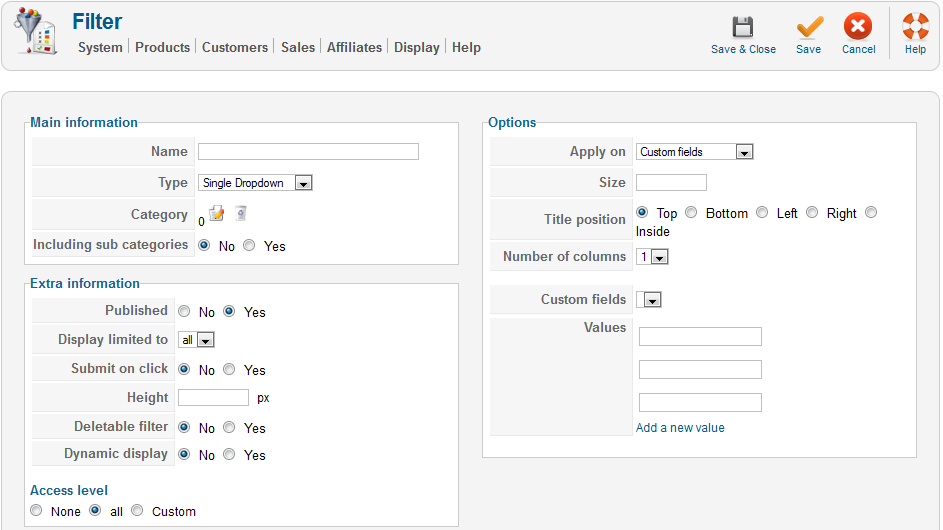Set Published to Yes
This screenshot has width=943, height=530.
pos(229,311)
